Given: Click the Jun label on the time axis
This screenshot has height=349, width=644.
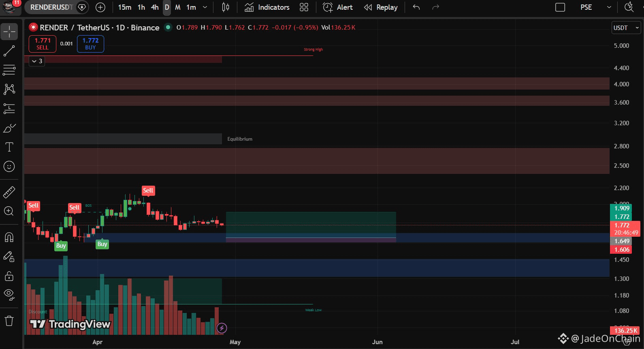Looking at the screenshot, I should coord(377,342).
